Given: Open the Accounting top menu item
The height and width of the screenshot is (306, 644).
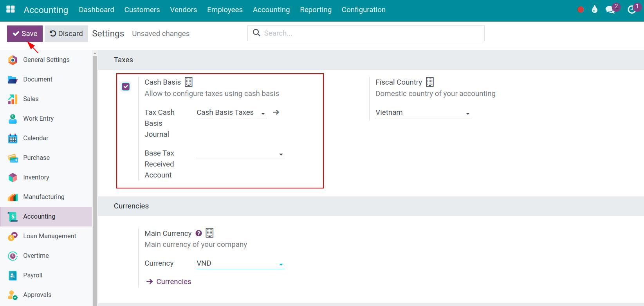Looking at the screenshot, I should 271,10.
